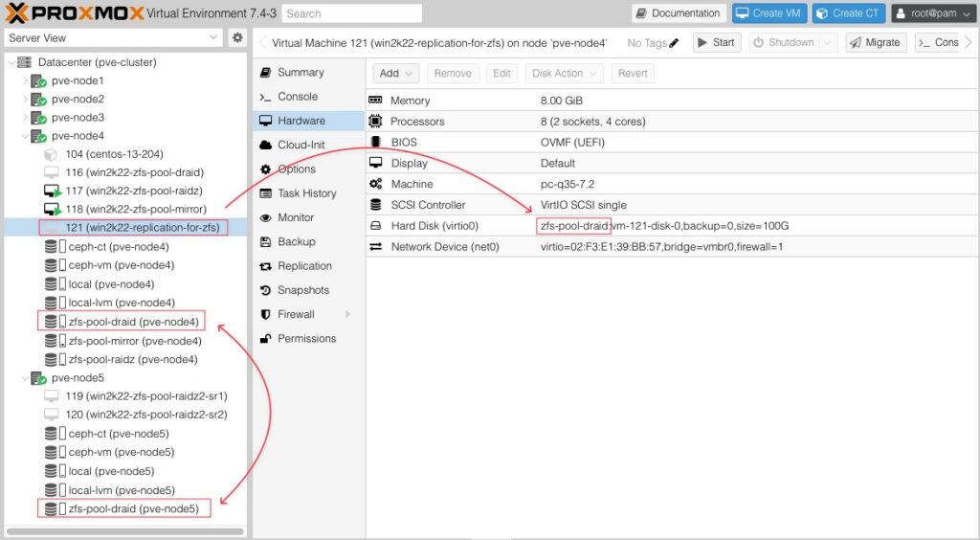Screen dimensions: 980x540
Task: Open the Replication tab
Action: [x=309, y=265]
